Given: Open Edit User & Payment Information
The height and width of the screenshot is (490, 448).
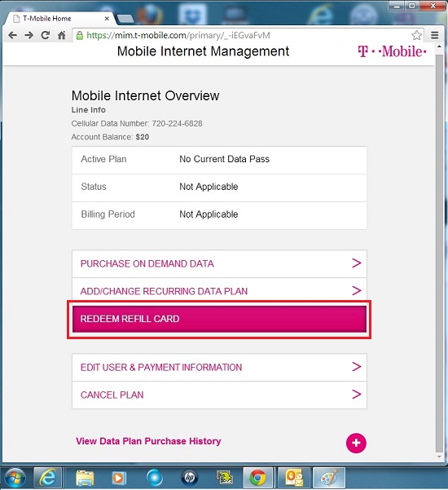Looking at the screenshot, I should tap(219, 367).
